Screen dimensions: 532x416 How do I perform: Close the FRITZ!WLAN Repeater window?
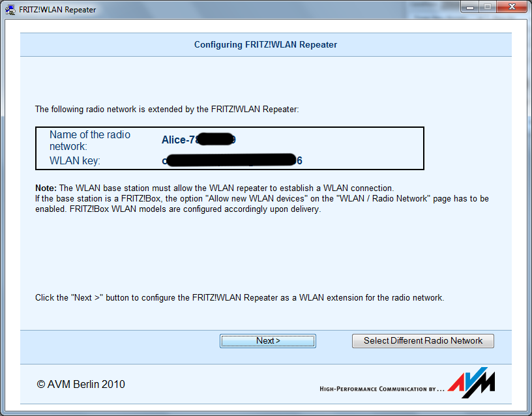(x=509, y=7)
